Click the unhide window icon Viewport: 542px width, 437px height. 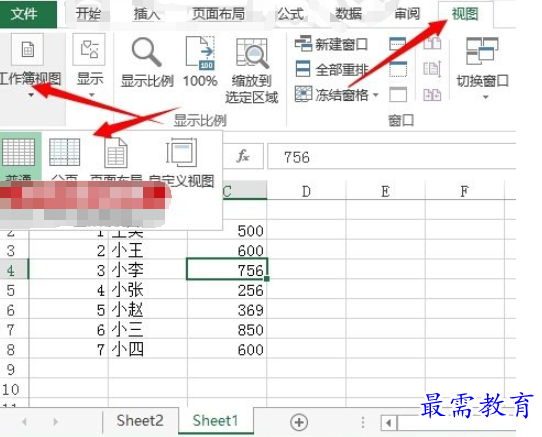[398, 94]
